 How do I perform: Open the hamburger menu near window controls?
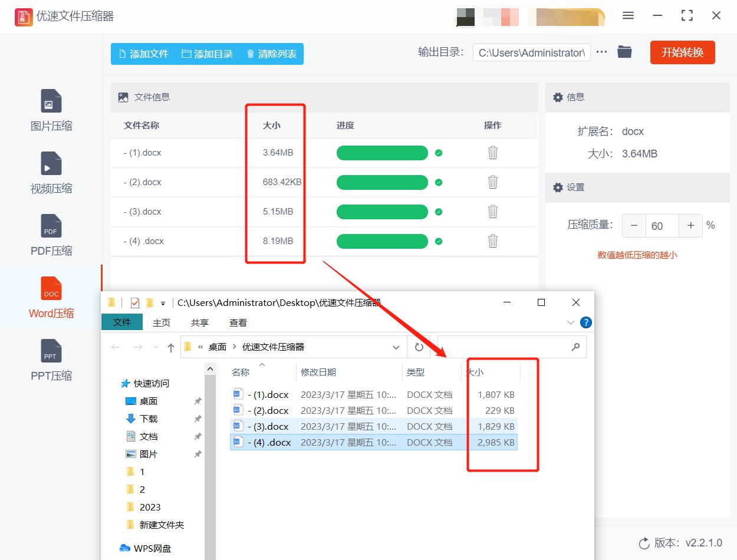[628, 16]
